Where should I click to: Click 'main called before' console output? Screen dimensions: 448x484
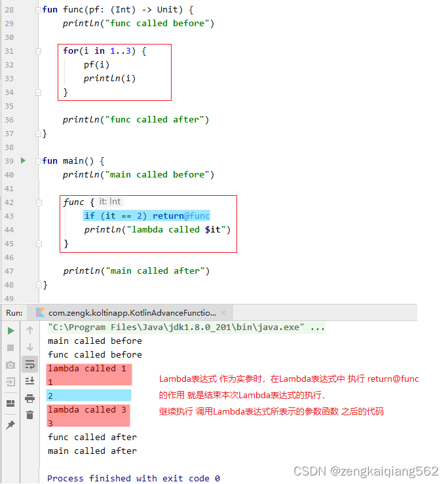(95, 341)
